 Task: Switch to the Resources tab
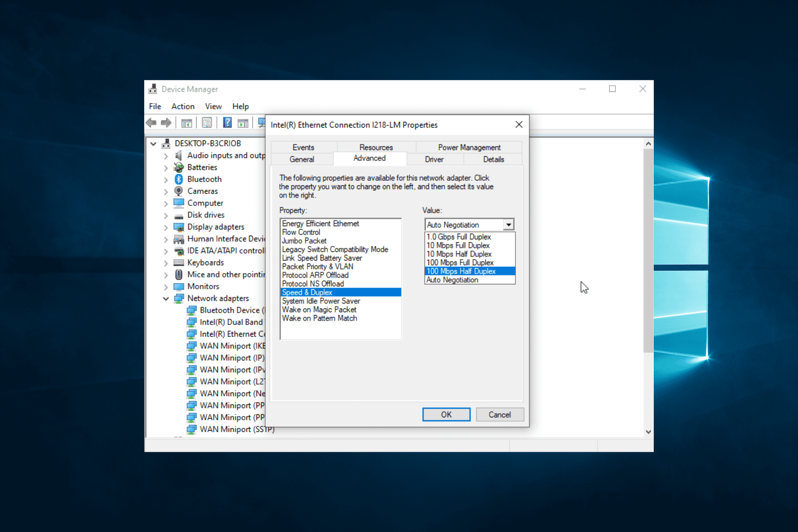point(376,148)
